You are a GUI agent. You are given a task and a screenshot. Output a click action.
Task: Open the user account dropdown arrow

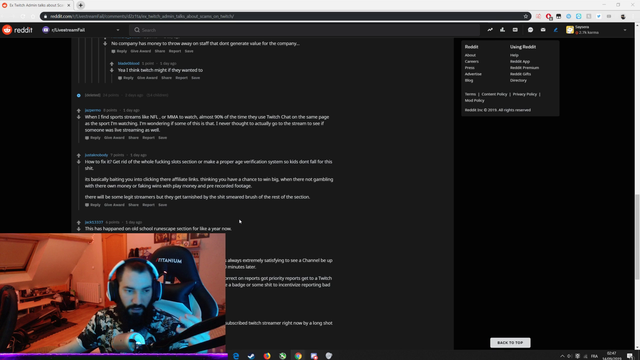[x=624, y=30]
